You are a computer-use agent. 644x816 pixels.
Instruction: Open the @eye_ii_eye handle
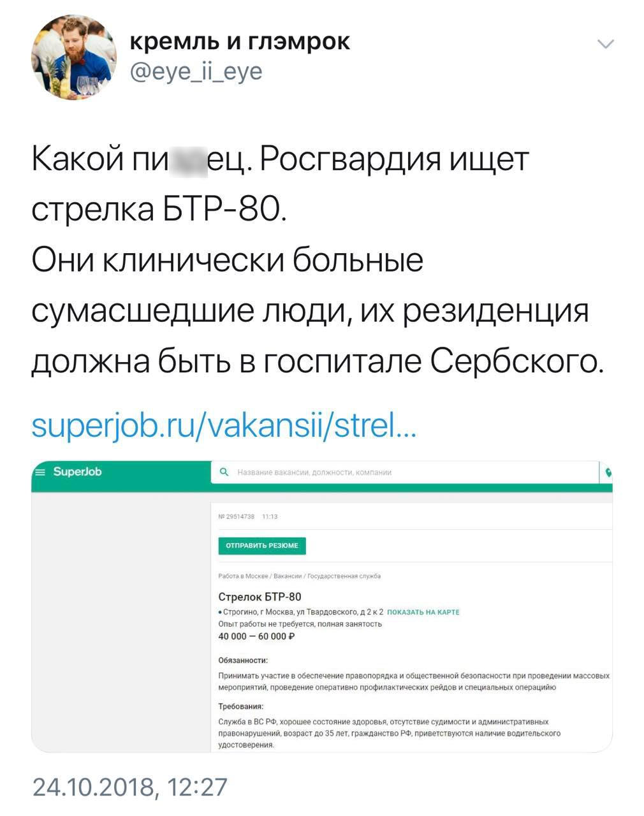(196, 71)
